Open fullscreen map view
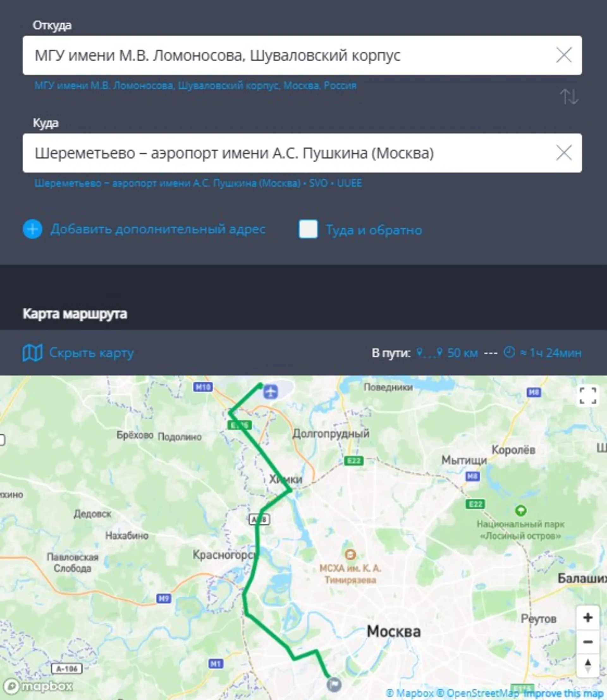 [x=588, y=396]
